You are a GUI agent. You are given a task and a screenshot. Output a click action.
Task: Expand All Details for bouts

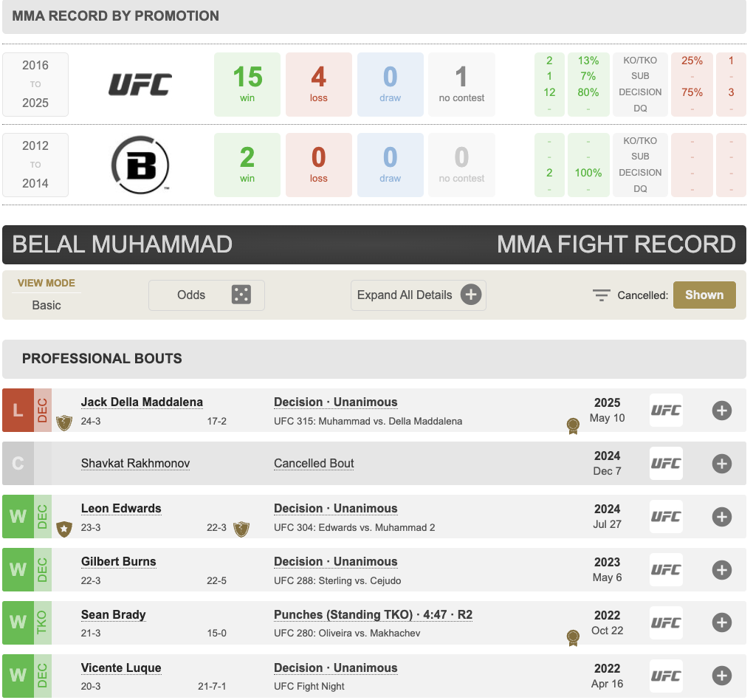(419, 295)
